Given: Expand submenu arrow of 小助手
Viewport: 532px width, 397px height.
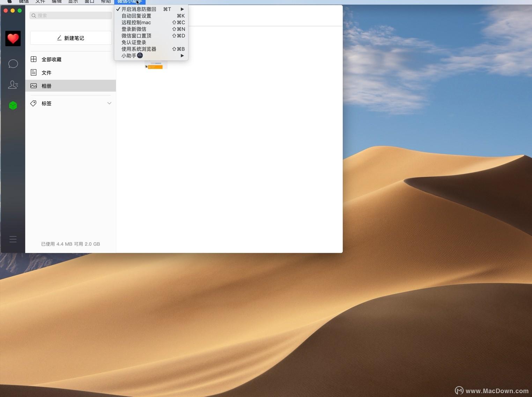Looking at the screenshot, I should click(182, 56).
